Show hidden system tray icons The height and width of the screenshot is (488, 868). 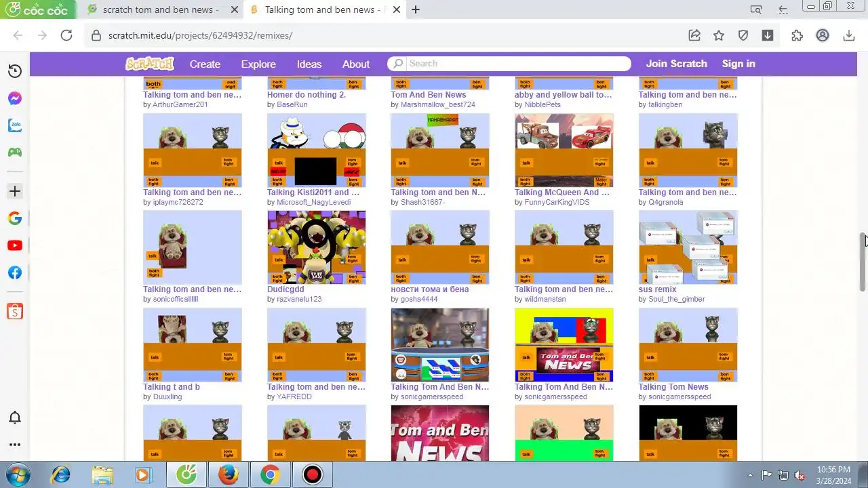[750, 475]
